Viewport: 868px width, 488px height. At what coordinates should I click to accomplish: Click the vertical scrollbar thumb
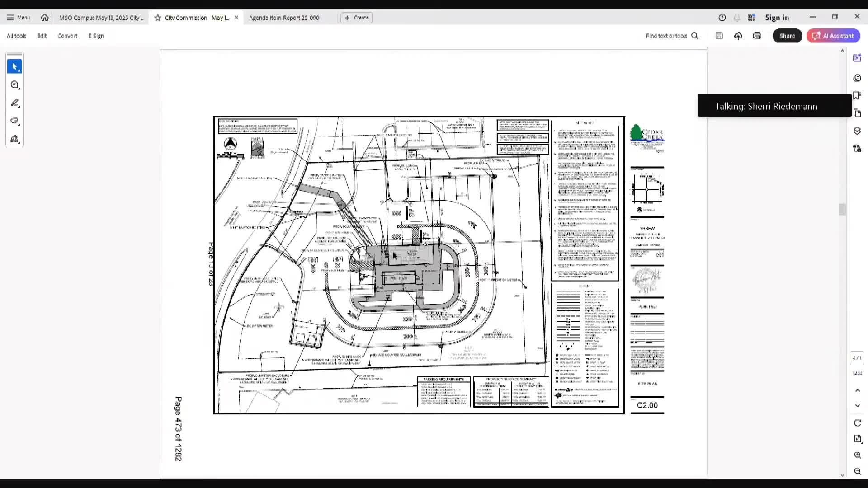pos(842,209)
